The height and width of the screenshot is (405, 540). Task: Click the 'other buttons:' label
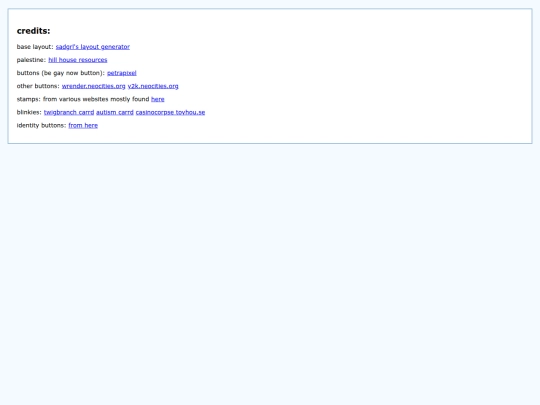tap(38, 86)
